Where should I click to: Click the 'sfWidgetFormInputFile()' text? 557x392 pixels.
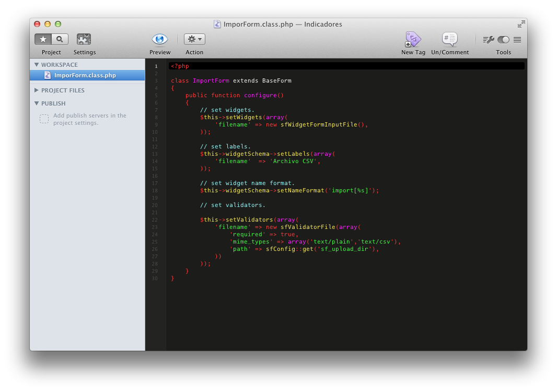pyautogui.click(x=322, y=124)
